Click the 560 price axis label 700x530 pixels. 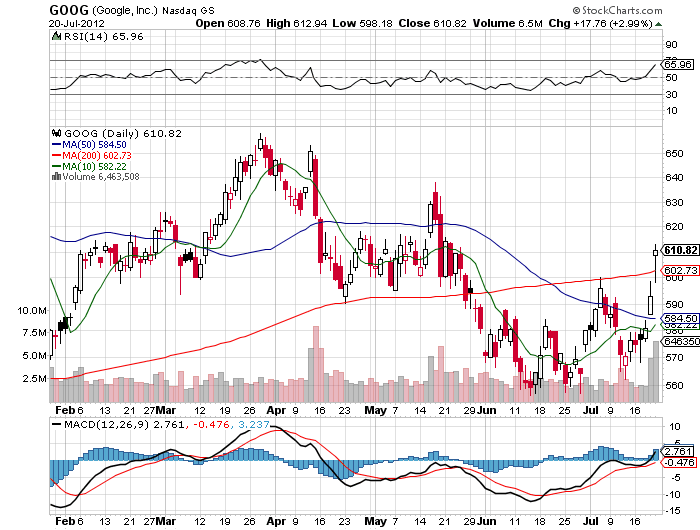pos(674,385)
